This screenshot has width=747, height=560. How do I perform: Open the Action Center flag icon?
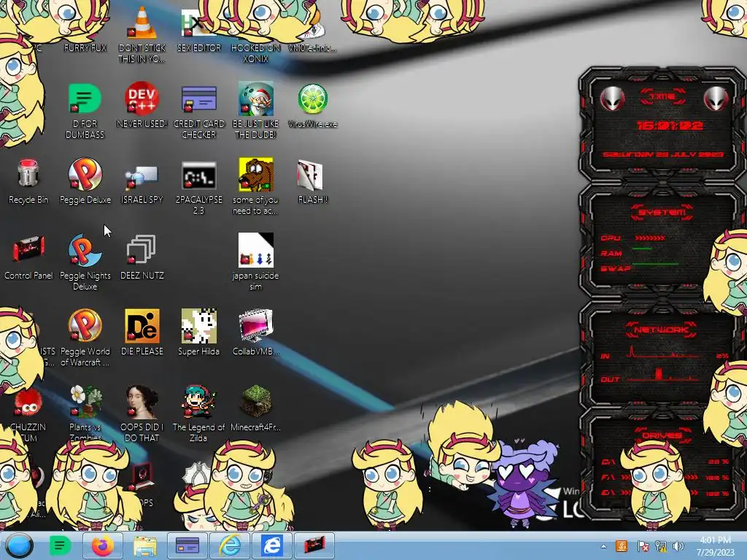tap(643, 546)
